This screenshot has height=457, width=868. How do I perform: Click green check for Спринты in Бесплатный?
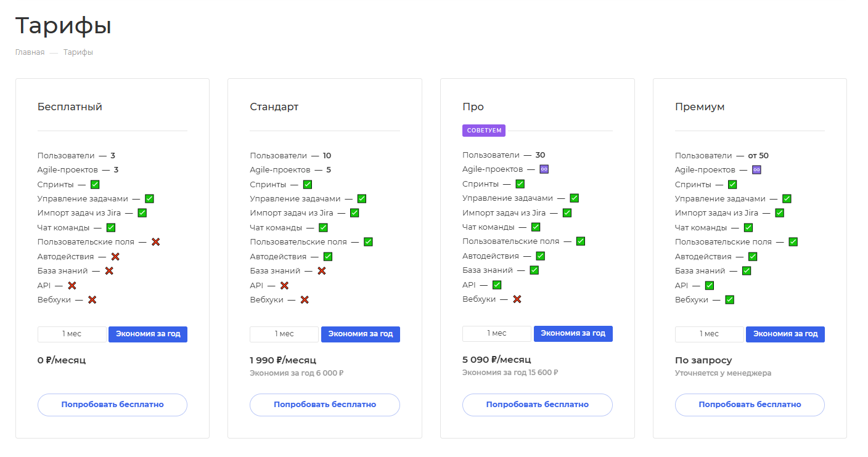(95, 184)
